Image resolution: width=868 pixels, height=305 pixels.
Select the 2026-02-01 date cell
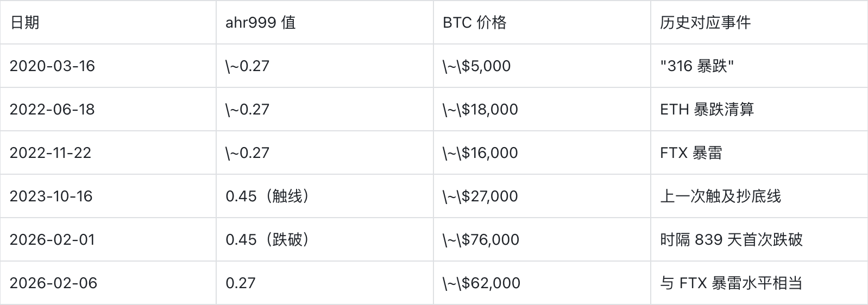coord(52,239)
